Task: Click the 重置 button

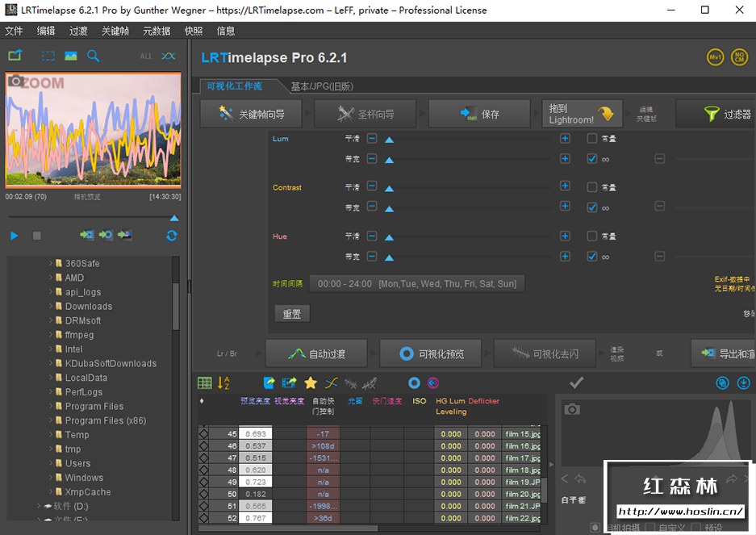Action: tap(292, 314)
